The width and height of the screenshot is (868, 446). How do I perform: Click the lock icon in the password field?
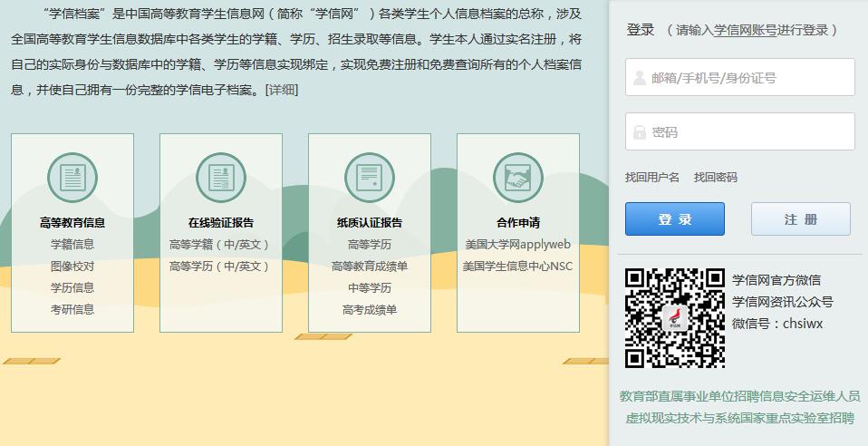640,132
